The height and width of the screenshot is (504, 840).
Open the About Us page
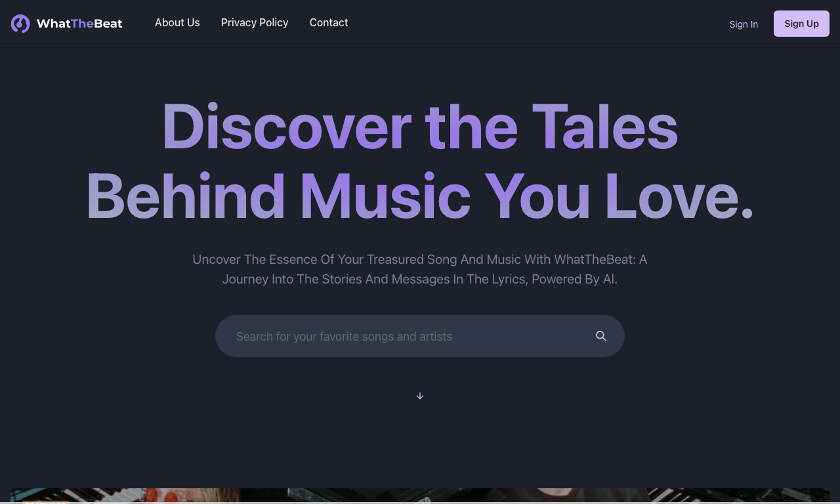coord(177,22)
